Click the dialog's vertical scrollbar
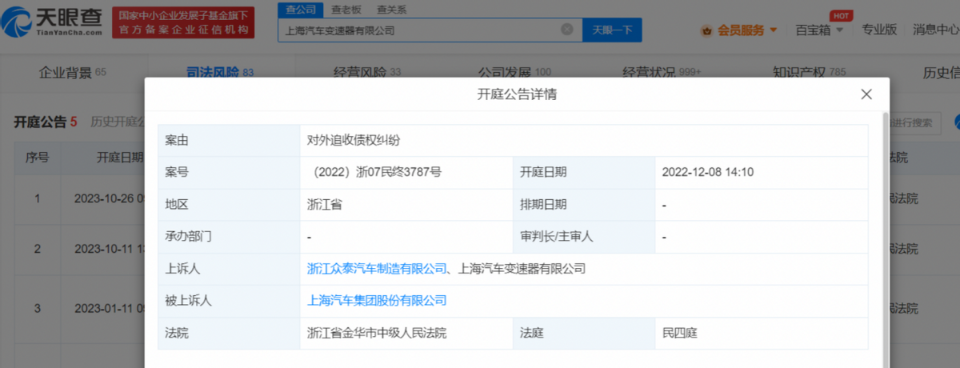Image resolution: width=960 pixels, height=368 pixels. point(885,239)
